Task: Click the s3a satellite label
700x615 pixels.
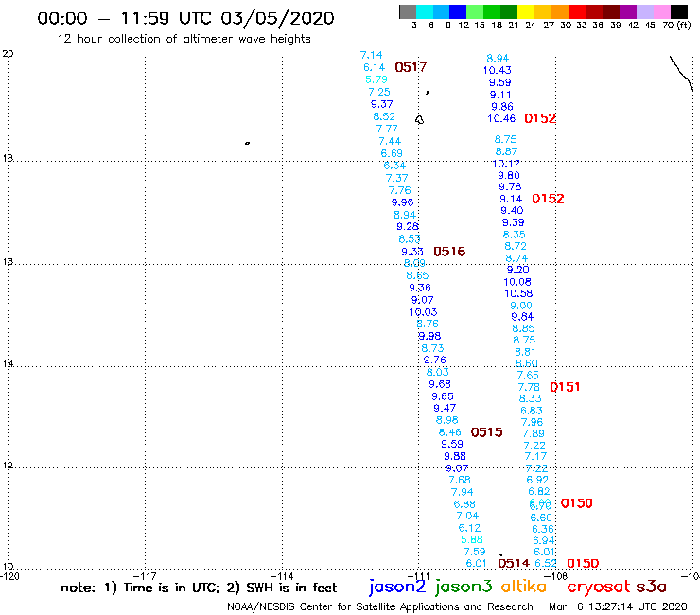Action: [651, 587]
